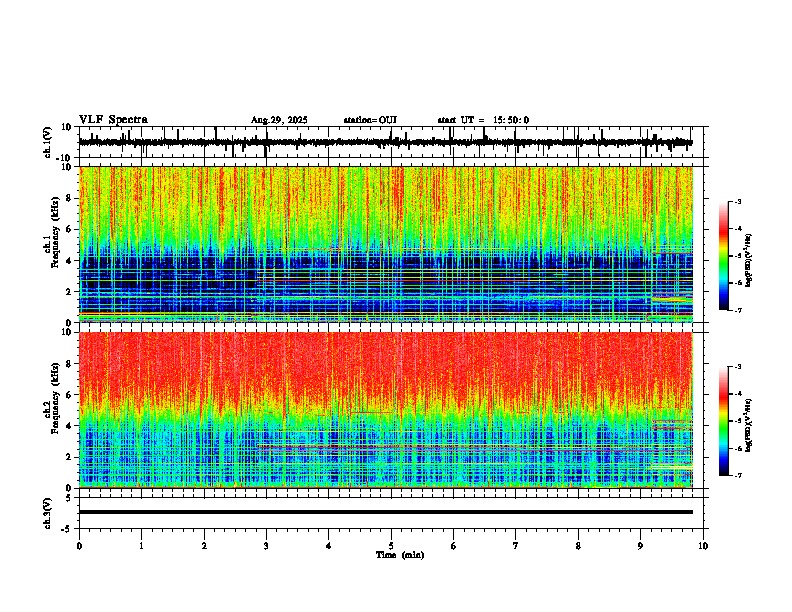
Task: Click the ch.1 color scale bar
Action: click(x=724, y=256)
